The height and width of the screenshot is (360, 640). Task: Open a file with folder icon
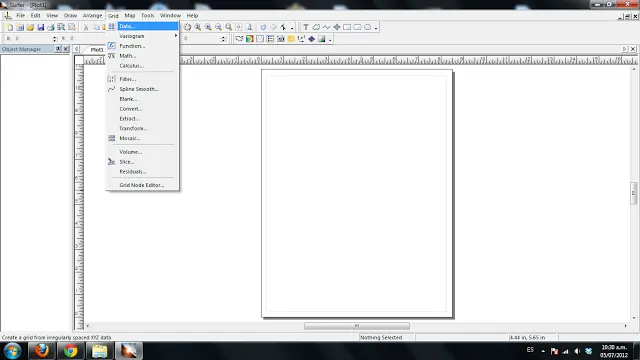30,27
